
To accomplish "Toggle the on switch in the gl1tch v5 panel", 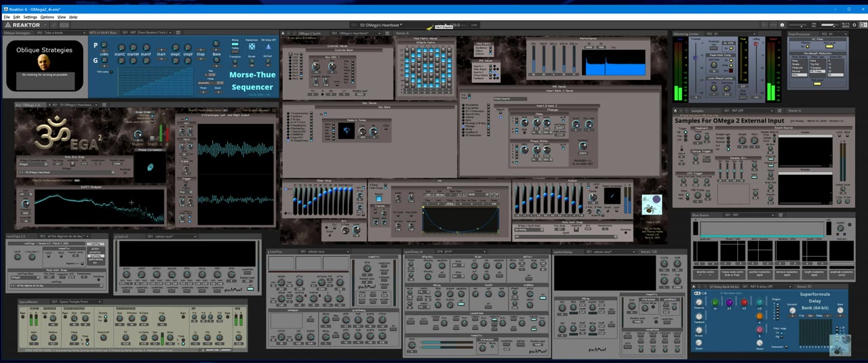I will pyautogui.click(x=251, y=289).
